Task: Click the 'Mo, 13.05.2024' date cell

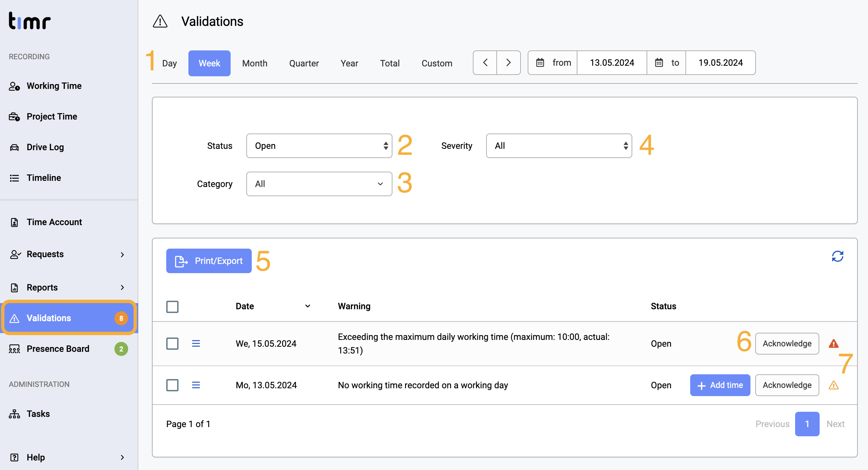Action: pos(266,385)
